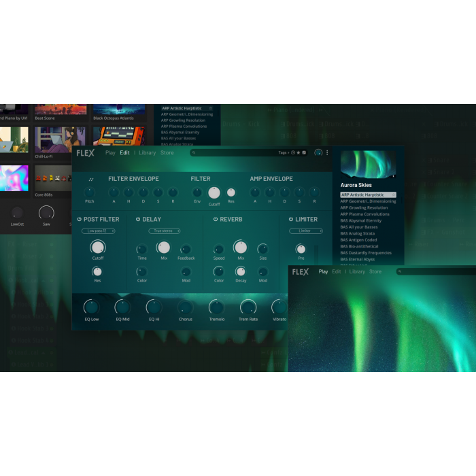Click the Post Filter Cutoff knob
Image resolution: width=476 pixels, height=476 pixels.
[98, 248]
